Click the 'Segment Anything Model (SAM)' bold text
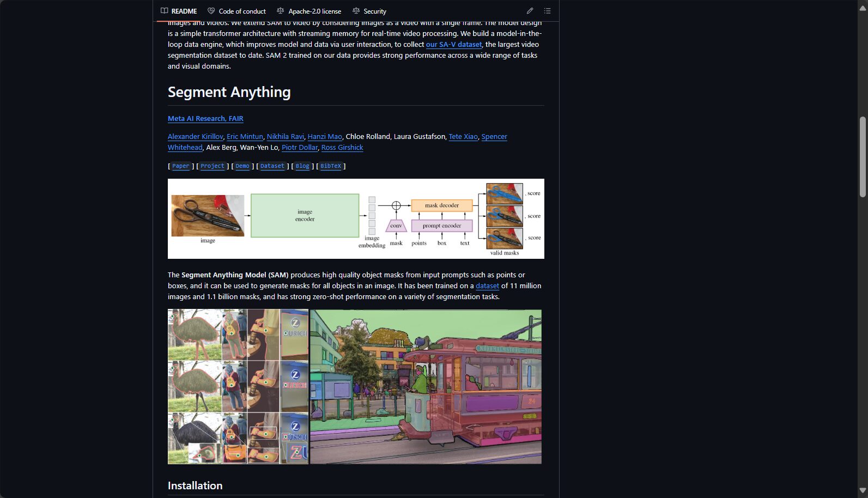 click(235, 275)
